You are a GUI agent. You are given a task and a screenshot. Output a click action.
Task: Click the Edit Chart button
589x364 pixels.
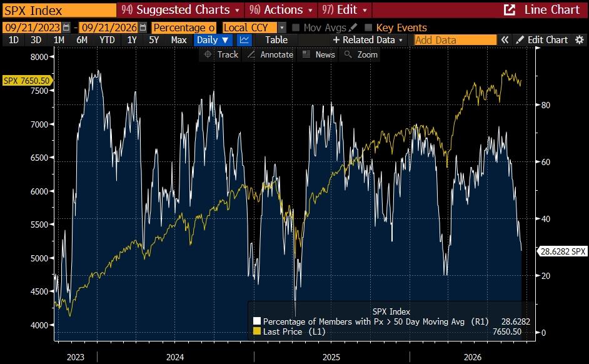(x=541, y=40)
